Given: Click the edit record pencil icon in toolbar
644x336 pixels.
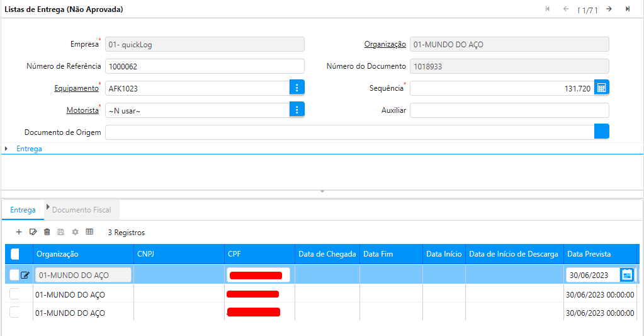Looking at the screenshot, I should [x=33, y=232].
